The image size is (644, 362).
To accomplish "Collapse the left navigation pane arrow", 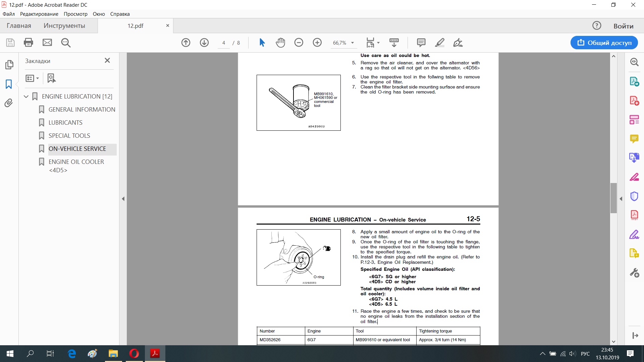I will point(123,199).
